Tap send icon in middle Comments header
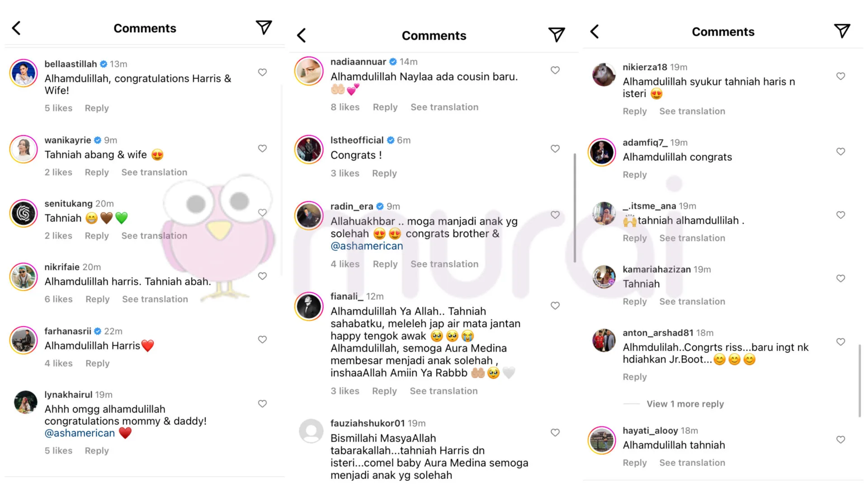Screen dimensions: 868x488 557,35
